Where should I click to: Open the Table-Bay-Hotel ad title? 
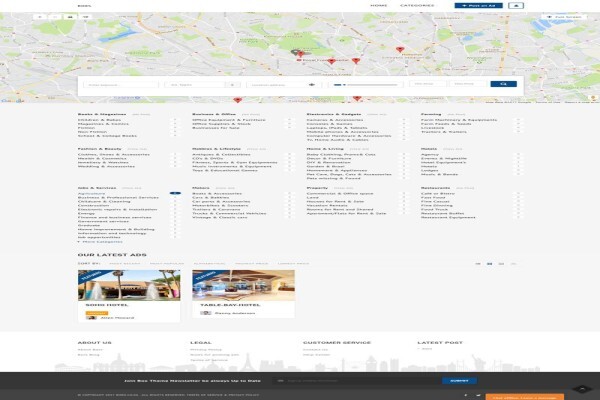pyautogui.click(x=230, y=305)
